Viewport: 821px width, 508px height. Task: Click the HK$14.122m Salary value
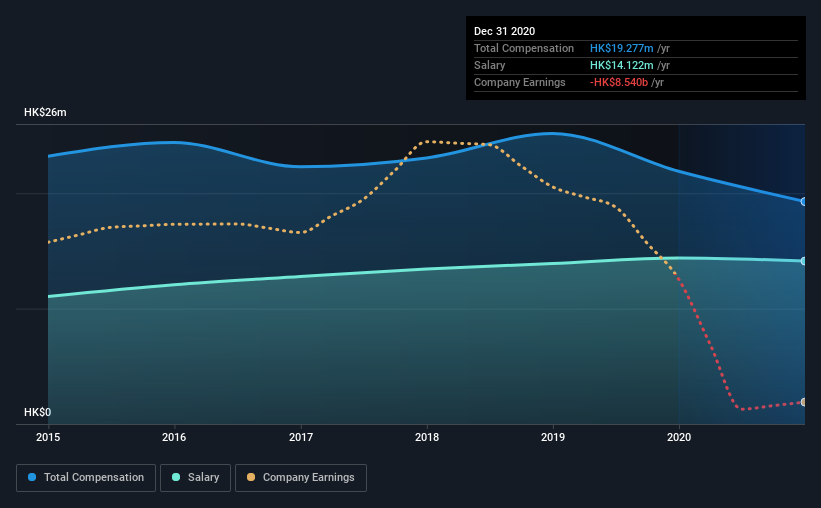tap(622, 65)
